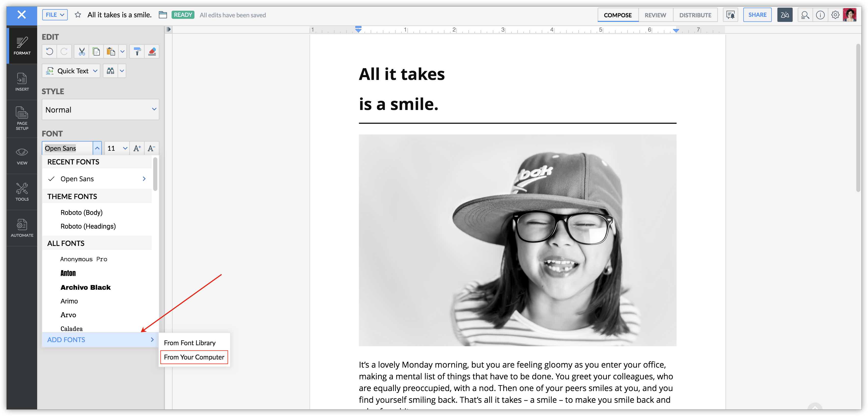This screenshot has width=868, height=416.
Task: Select the format painter roller icon
Action: point(137,51)
